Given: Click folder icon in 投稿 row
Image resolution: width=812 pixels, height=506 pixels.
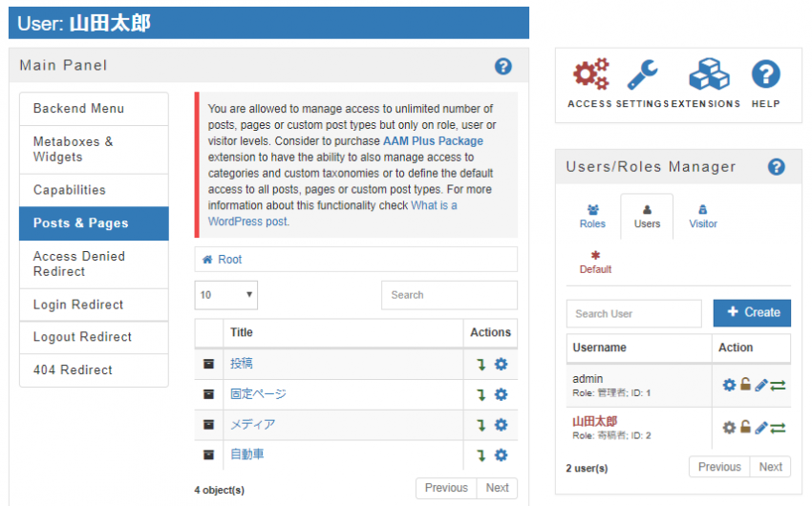Looking at the screenshot, I should [x=208, y=364].
